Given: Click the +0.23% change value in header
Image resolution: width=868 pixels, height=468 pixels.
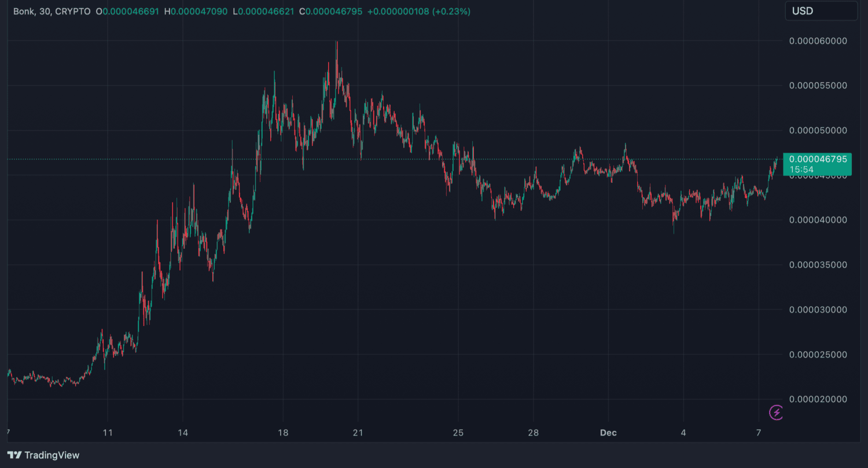Looking at the screenshot, I should point(451,12).
